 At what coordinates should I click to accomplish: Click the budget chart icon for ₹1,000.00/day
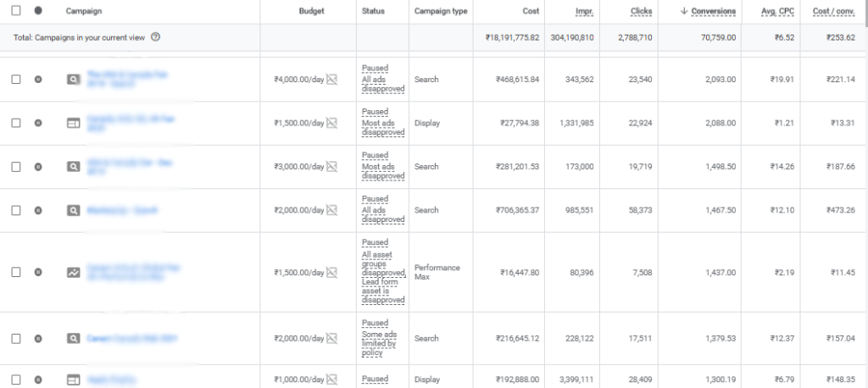(x=331, y=380)
